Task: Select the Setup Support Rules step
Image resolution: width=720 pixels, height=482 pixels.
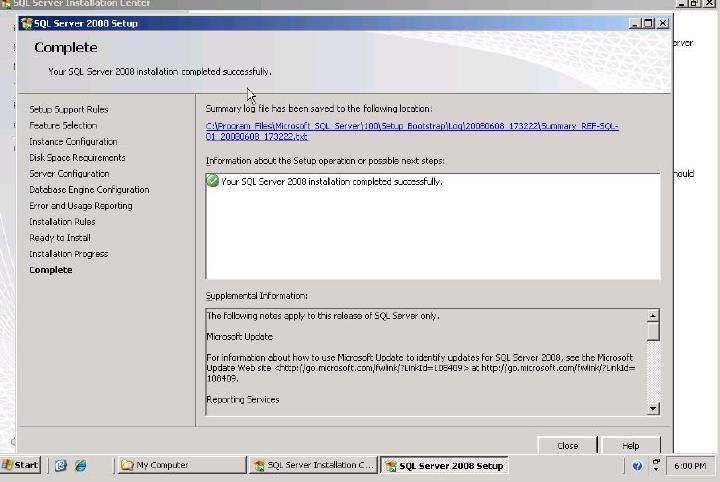Action: 68,109
